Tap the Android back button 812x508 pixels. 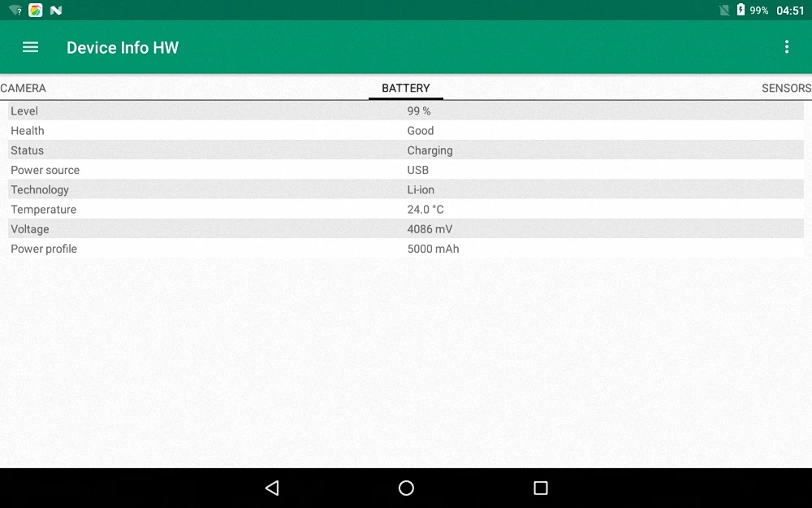272,488
